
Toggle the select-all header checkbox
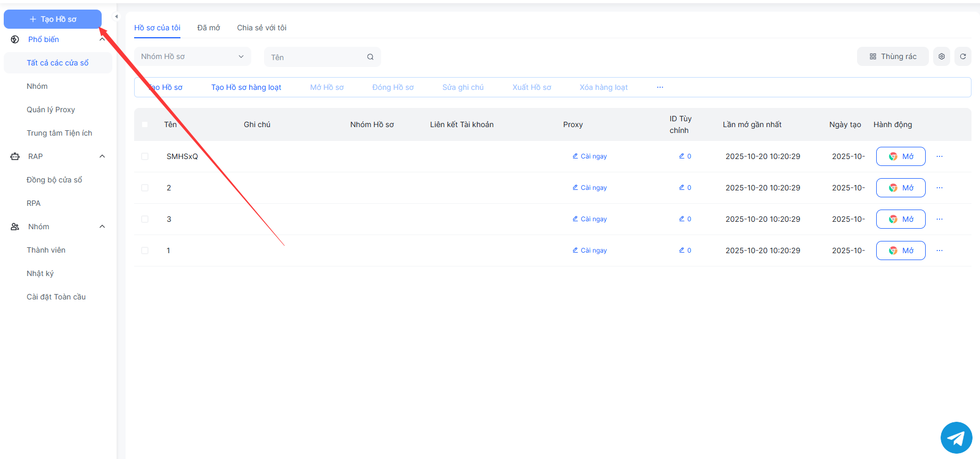click(145, 124)
